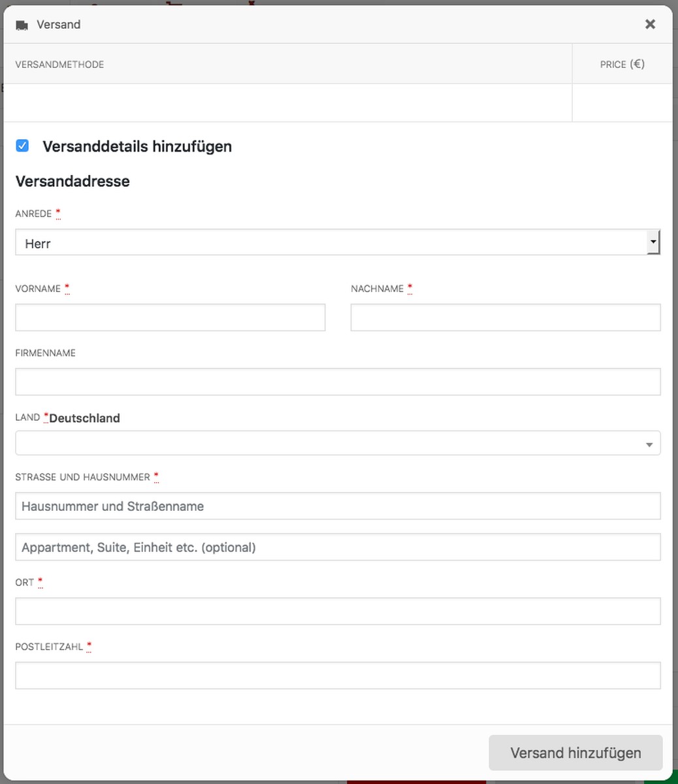Close the Versand dialog with X
Image resolution: width=678 pixels, height=784 pixels.
coord(650,24)
